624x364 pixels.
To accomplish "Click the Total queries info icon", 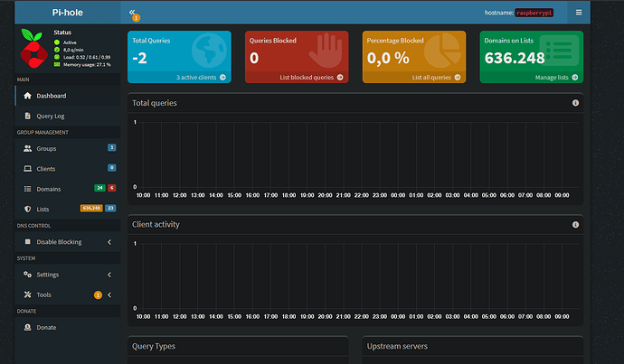I will coord(575,103).
